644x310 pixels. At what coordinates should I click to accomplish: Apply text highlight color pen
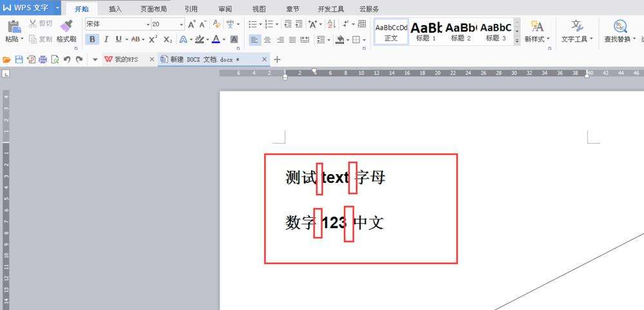pos(200,39)
